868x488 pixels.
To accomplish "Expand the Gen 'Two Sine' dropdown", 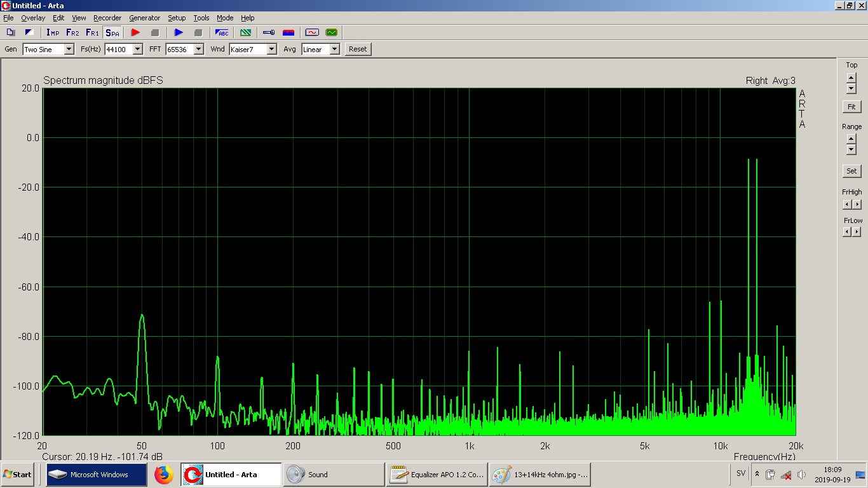I will tap(69, 49).
